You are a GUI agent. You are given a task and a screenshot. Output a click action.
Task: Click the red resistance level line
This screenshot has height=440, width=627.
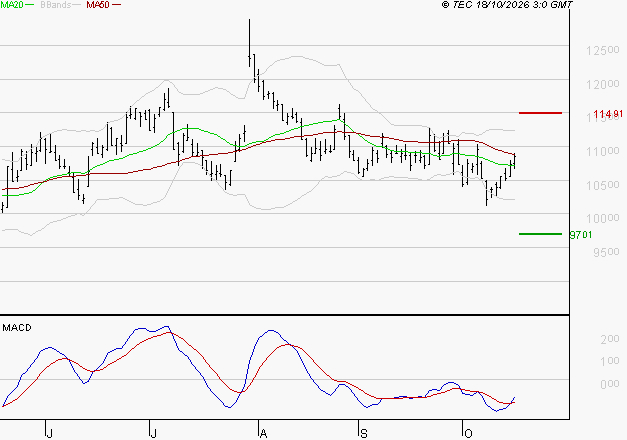tap(540, 113)
